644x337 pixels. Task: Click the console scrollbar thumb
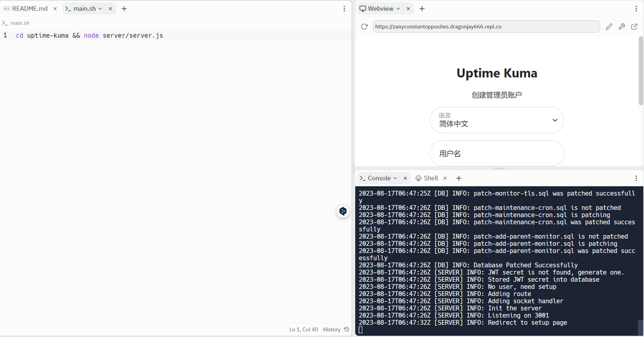click(640, 327)
